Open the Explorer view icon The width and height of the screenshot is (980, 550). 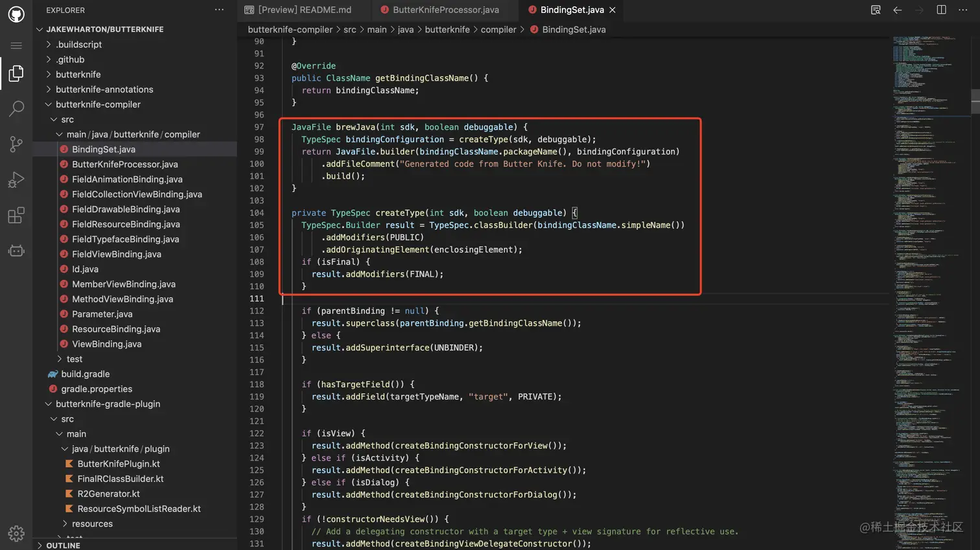tap(16, 73)
